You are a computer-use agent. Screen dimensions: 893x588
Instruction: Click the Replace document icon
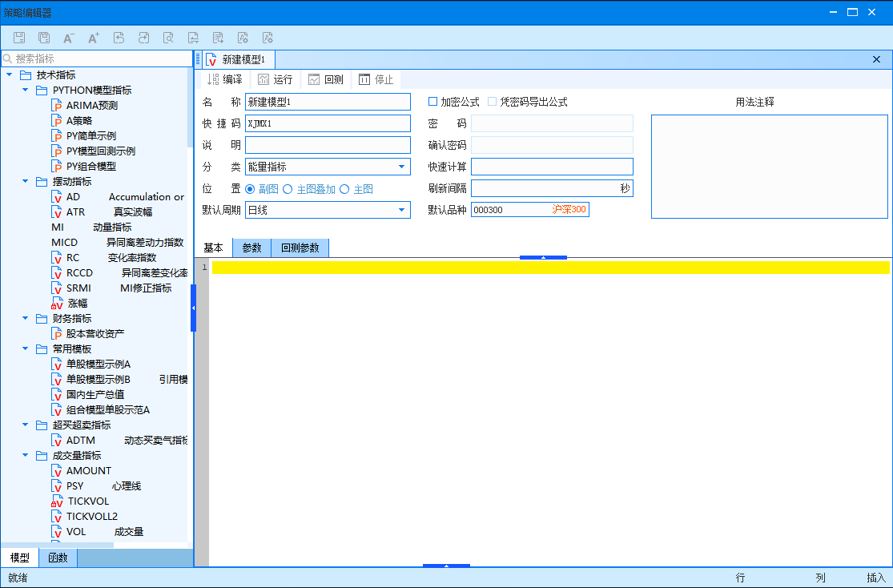point(193,38)
